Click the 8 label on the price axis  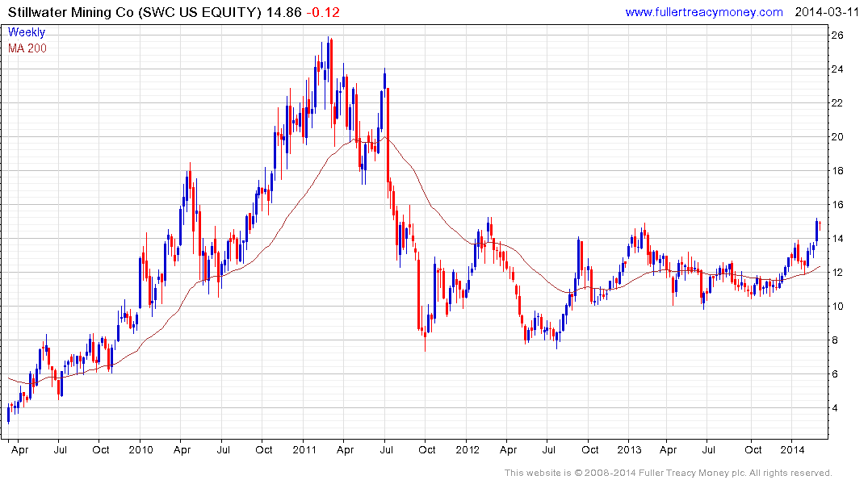835,340
